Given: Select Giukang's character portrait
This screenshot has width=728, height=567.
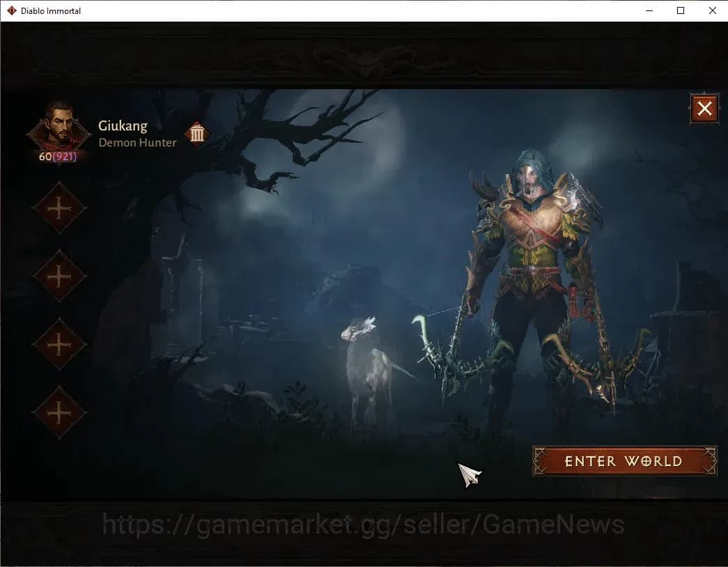Looking at the screenshot, I should (59, 126).
